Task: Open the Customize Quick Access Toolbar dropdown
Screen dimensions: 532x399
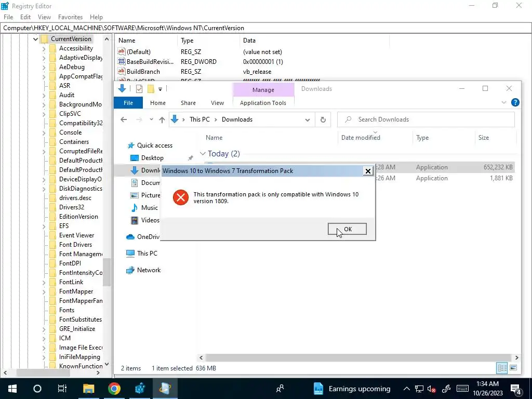Action: pos(160,89)
